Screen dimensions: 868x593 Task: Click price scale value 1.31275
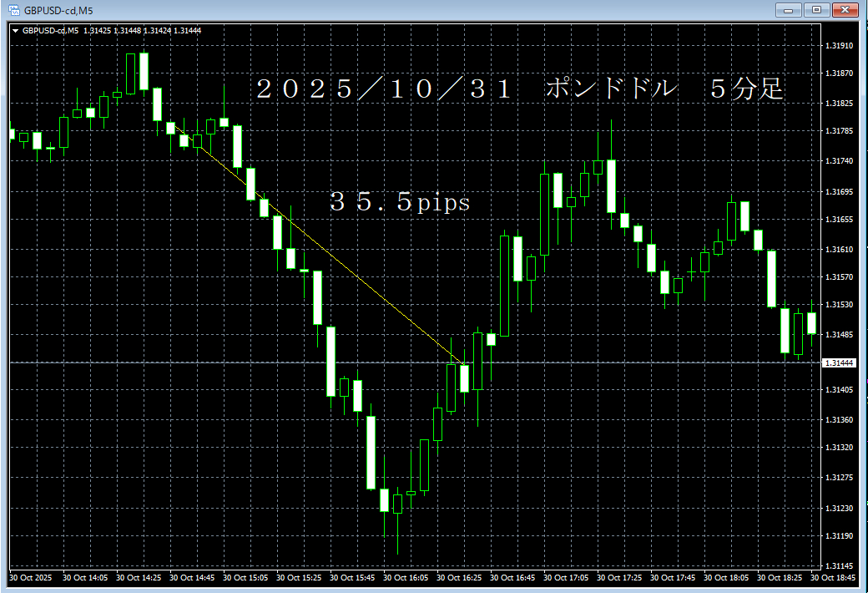[x=840, y=478]
